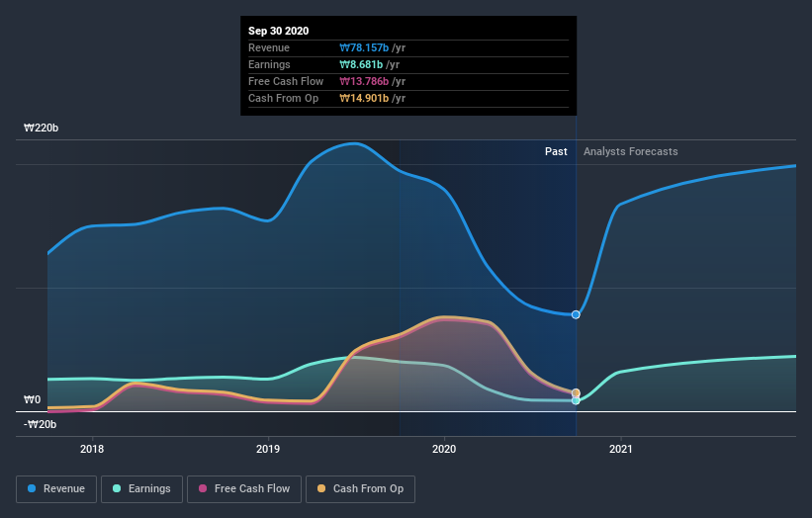812x518 pixels.
Task: Click the 'Cash From Op' row label in tooltip
Action: pyautogui.click(x=283, y=98)
